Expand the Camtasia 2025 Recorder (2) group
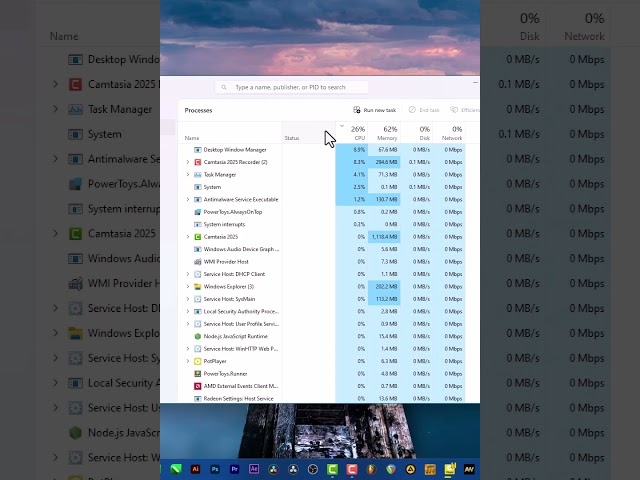This screenshot has height=480, width=640. click(x=188, y=162)
